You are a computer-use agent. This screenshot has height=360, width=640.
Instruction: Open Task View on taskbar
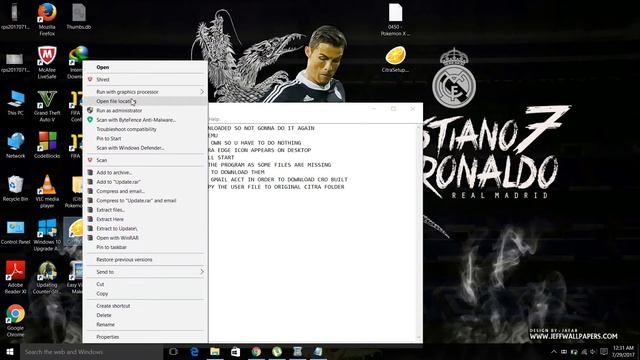173,351
